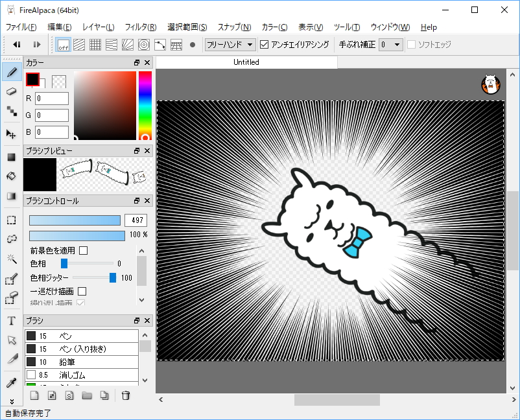Select the Fill rectangle tool
This screenshot has height=420, width=520.
[x=12, y=157]
